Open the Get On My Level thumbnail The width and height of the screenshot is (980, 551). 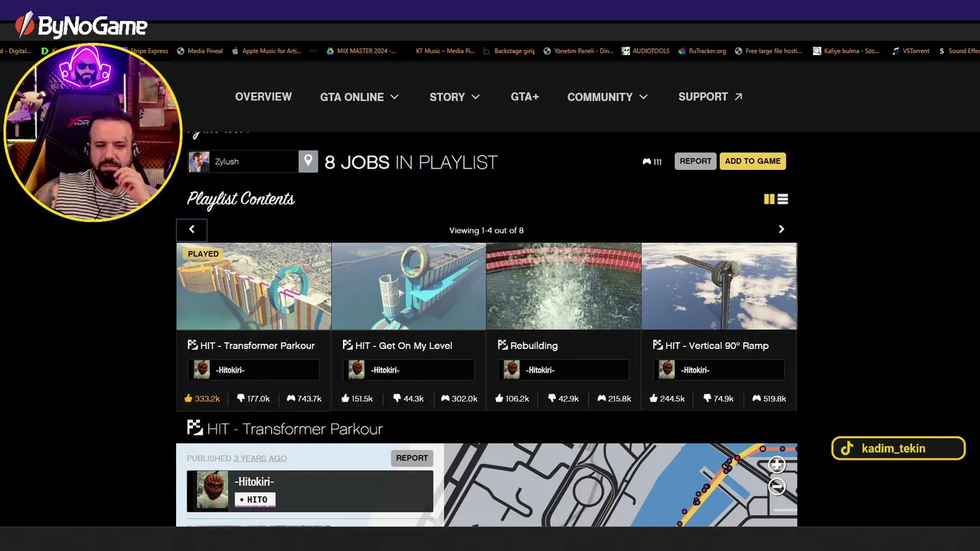click(x=408, y=286)
